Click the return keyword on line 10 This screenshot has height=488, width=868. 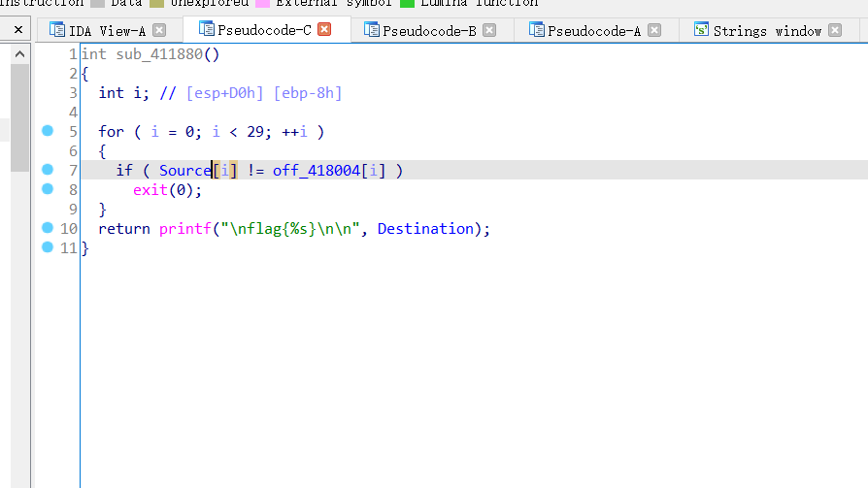pyautogui.click(x=124, y=229)
